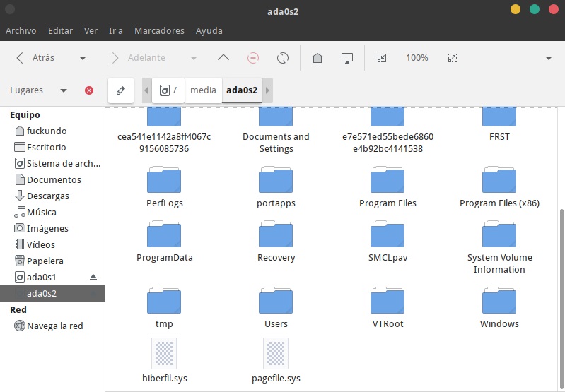The height and width of the screenshot is (392, 565).
Task: Select the portapps folder icon
Action: 276,179
